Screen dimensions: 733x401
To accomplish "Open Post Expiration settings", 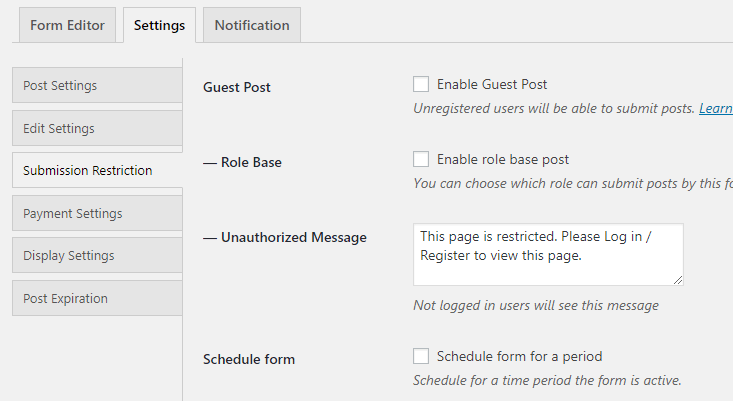I will 96,298.
